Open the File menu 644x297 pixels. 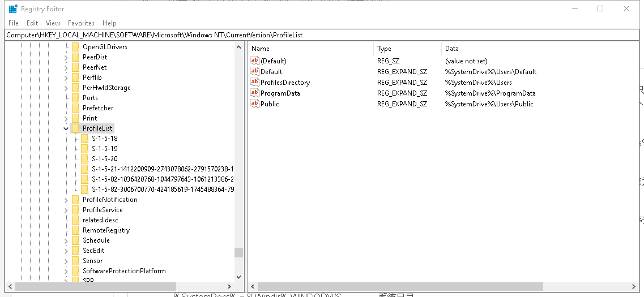pyautogui.click(x=13, y=23)
